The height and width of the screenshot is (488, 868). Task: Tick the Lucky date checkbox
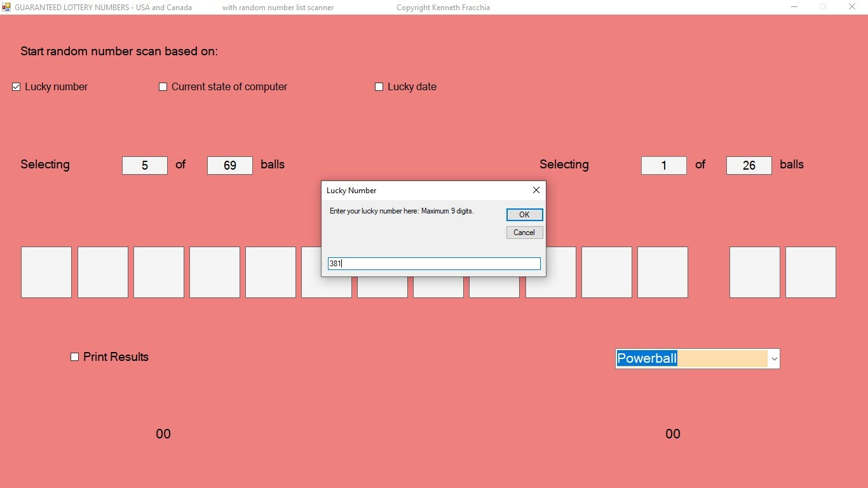pyautogui.click(x=379, y=87)
